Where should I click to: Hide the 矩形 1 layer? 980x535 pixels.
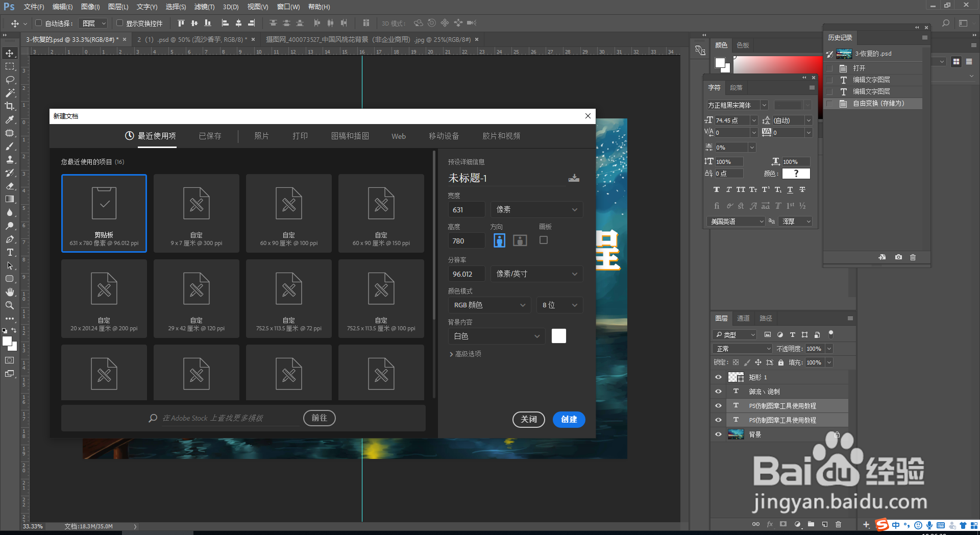[x=718, y=377]
